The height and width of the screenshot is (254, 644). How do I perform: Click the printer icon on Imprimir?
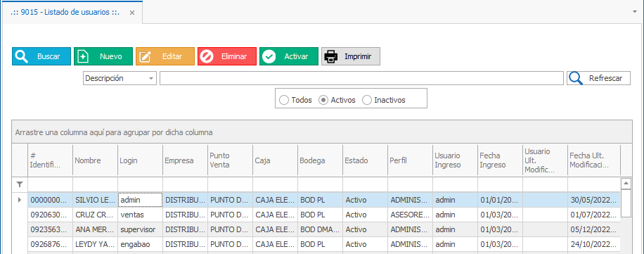331,56
